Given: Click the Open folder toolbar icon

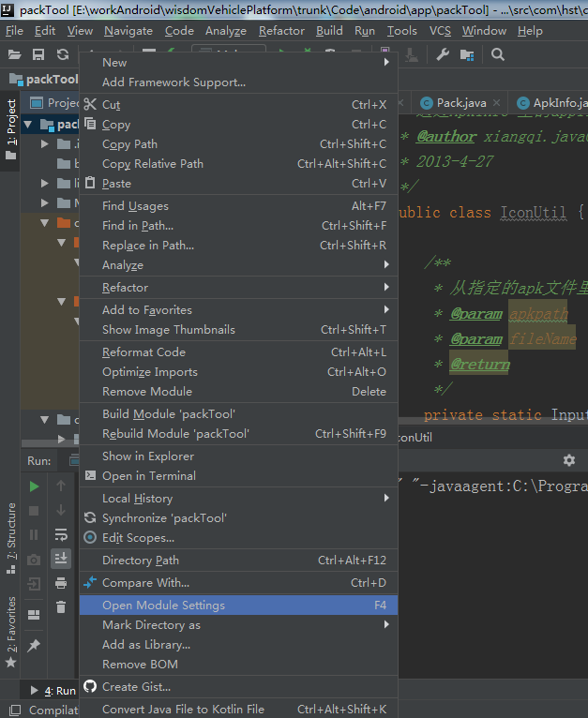Looking at the screenshot, I should click(14, 55).
